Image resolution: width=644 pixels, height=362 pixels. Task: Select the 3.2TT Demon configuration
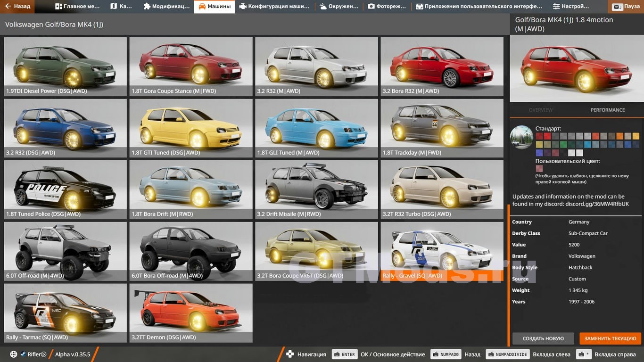coord(191,313)
